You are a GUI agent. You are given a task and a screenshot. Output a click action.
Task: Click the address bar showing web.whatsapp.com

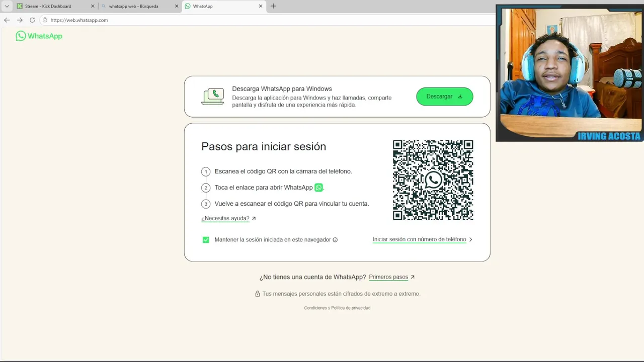pos(267,20)
